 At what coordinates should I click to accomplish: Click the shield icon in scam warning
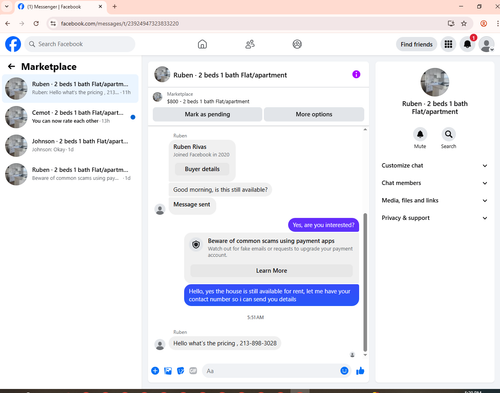point(196,245)
